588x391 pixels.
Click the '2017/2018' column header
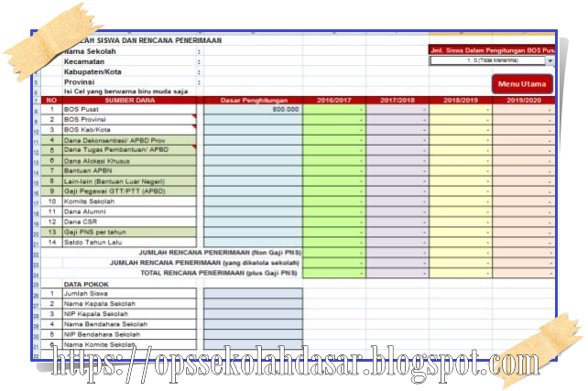tap(397, 100)
